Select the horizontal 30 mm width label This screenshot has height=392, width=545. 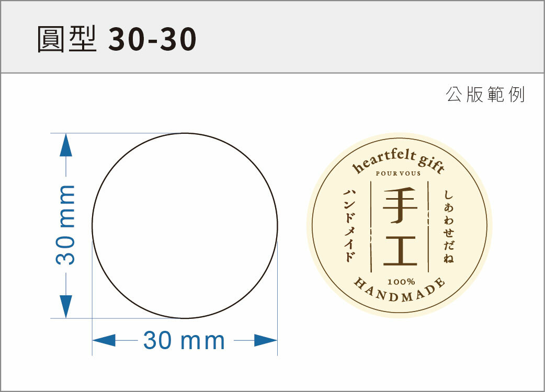coord(184,341)
